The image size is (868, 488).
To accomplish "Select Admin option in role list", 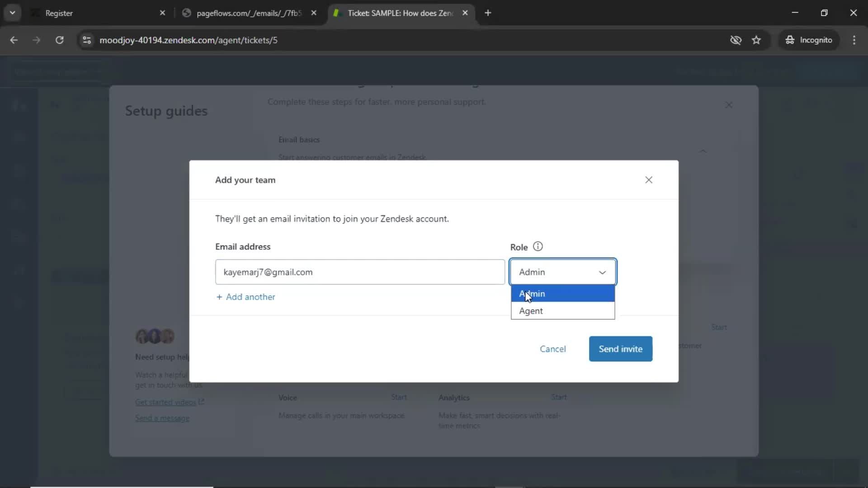I will pyautogui.click(x=563, y=294).
